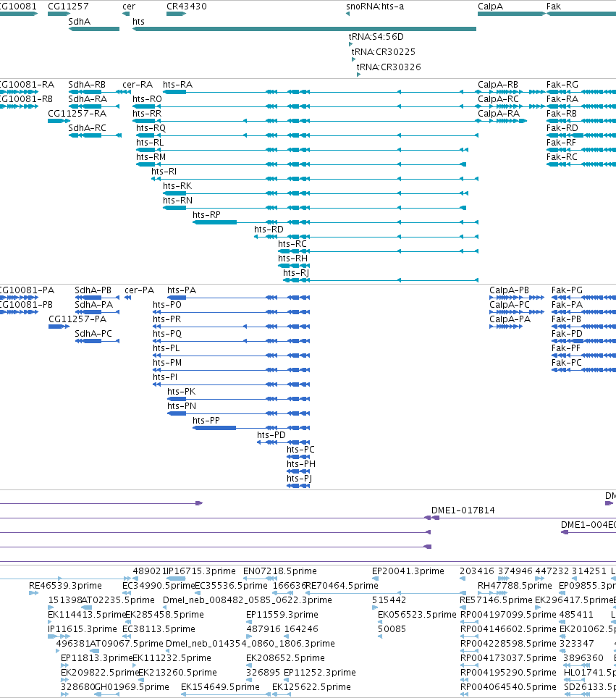Image resolution: width=616 pixels, height=698 pixels.
Task: Select the RP004197099.5prime label
Action: [508, 614]
